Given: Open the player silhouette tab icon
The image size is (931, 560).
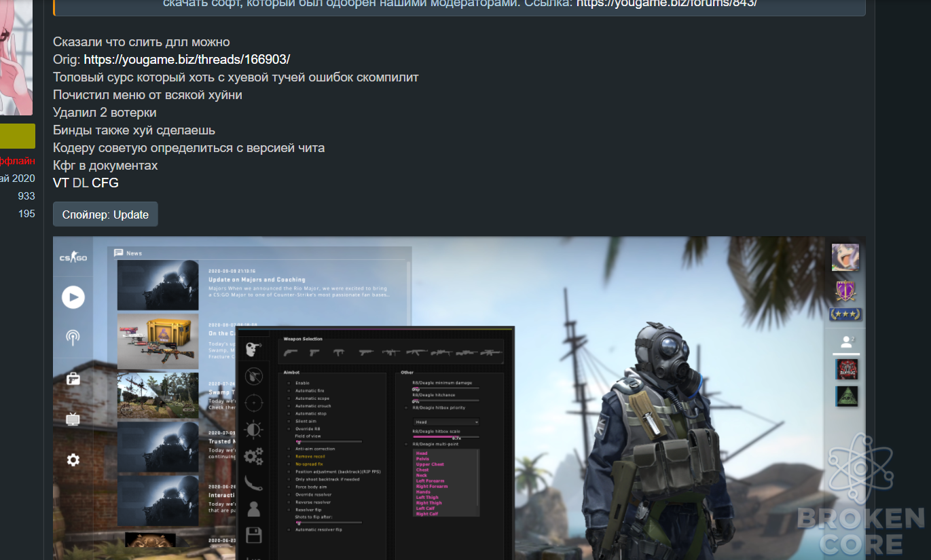Looking at the screenshot, I should coord(253,508).
